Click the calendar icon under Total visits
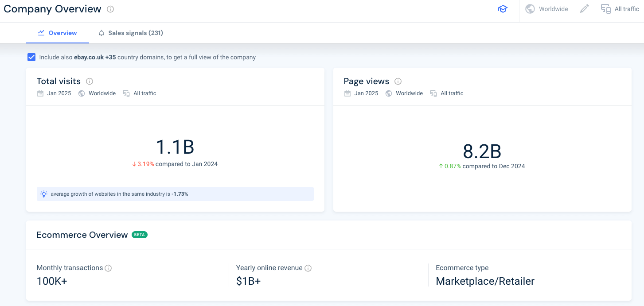 click(39, 93)
